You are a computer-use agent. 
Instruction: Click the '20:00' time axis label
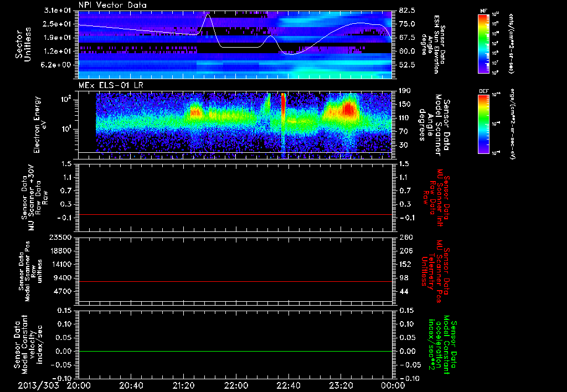pyautogui.click(x=79, y=385)
